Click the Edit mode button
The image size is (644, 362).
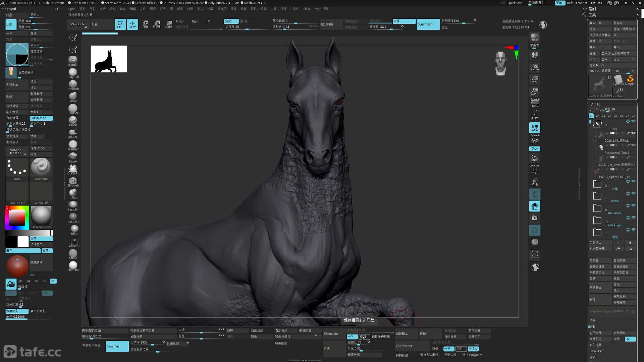pyautogui.click(x=120, y=24)
